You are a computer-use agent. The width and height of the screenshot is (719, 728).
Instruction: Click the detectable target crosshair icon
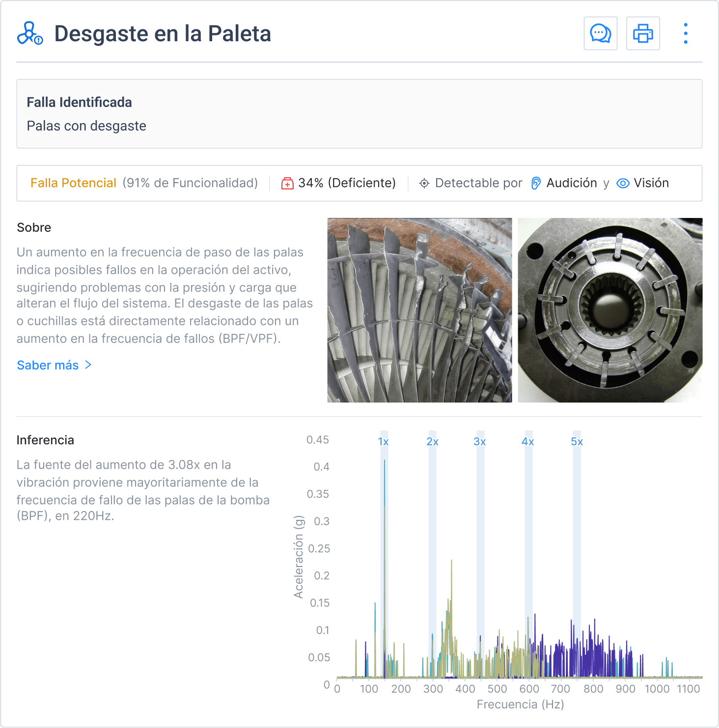click(424, 183)
